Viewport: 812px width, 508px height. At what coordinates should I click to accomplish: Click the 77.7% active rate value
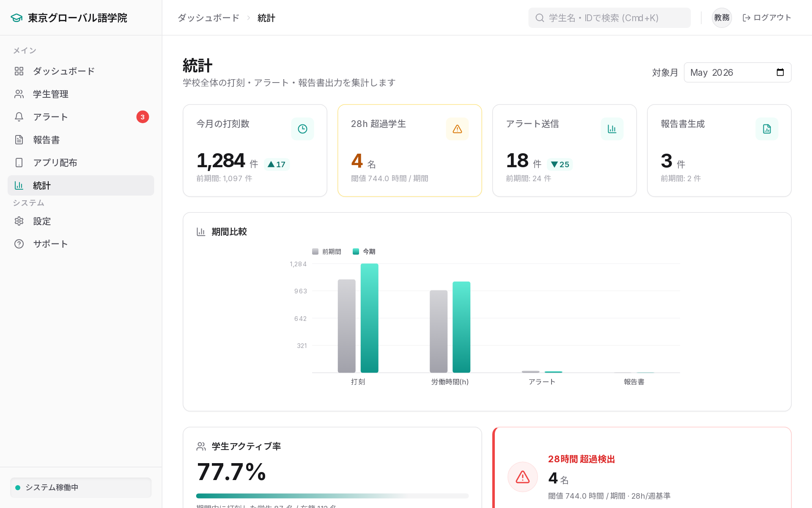click(231, 472)
